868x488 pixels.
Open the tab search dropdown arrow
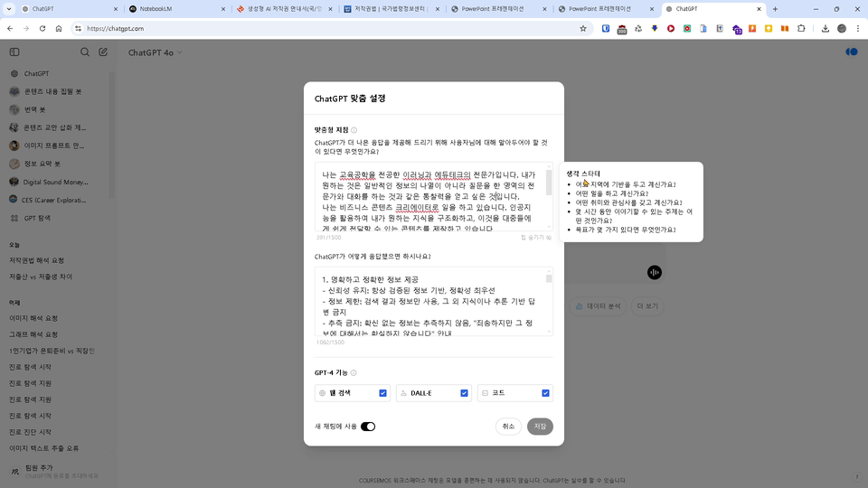coord(9,9)
